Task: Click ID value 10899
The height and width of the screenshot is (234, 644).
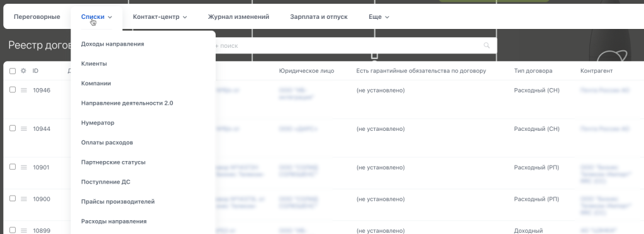Action: pyautogui.click(x=42, y=231)
